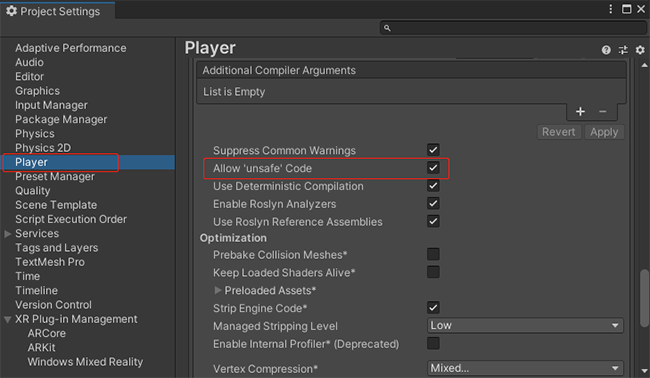Click the vertical scrollbar thumb
650x378 pixels.
pyautogui.click(x=644, y=298)
